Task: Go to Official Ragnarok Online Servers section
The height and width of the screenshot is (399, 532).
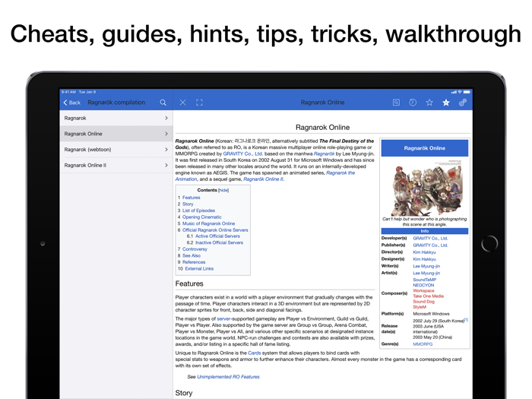Action: coord(215,230)
